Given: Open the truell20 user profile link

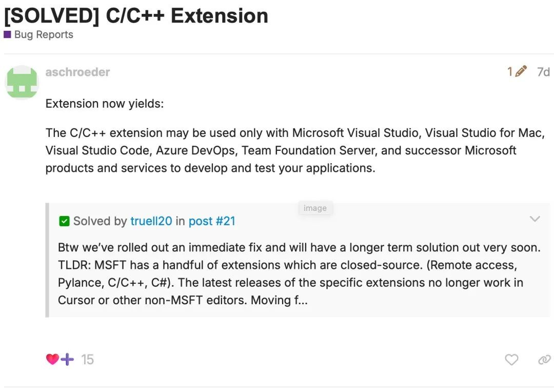Looking at the screenshot, I should click(151, 221).
